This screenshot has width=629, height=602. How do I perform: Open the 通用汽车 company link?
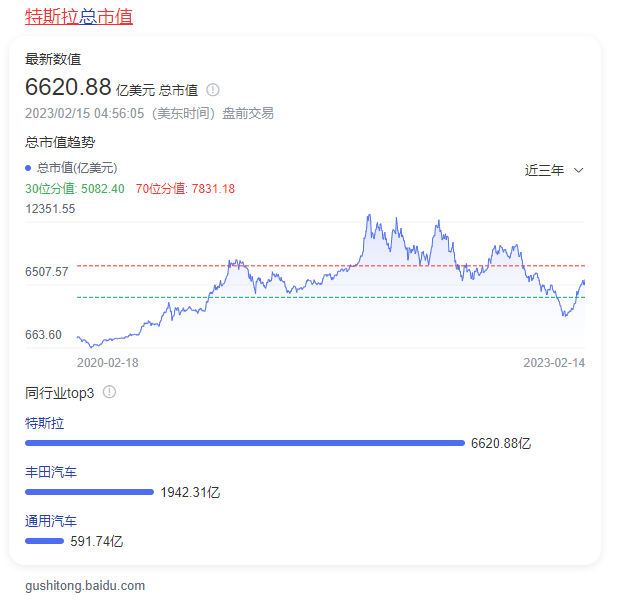[51, 521]
